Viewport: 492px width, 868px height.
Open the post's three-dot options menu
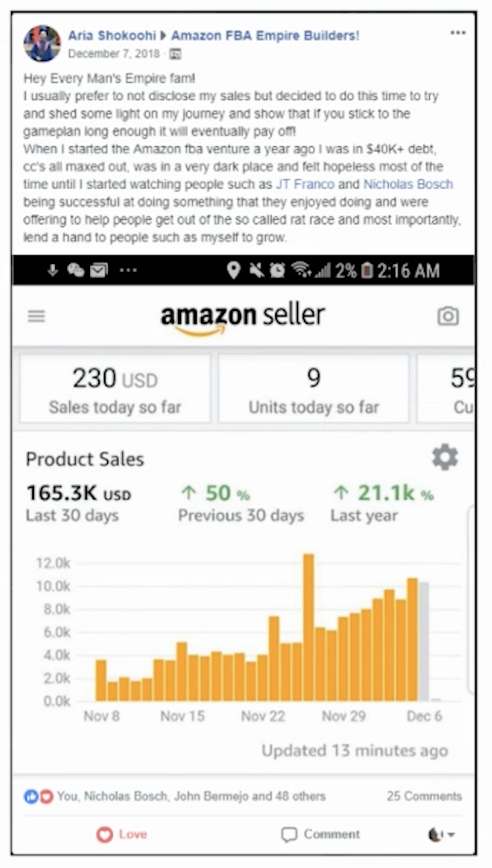coord(457,33)
